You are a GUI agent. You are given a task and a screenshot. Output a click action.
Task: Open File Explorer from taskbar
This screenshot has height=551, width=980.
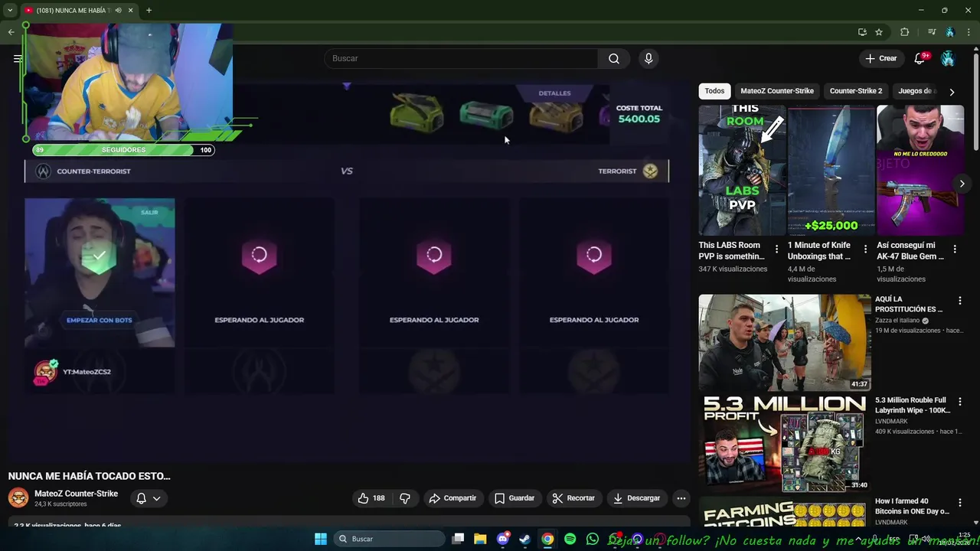[480, 539]
